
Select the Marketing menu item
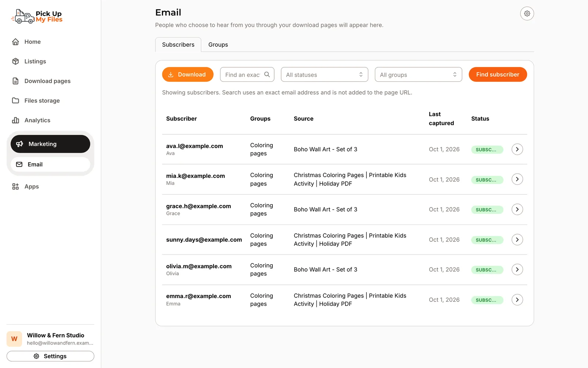[50, 144]
